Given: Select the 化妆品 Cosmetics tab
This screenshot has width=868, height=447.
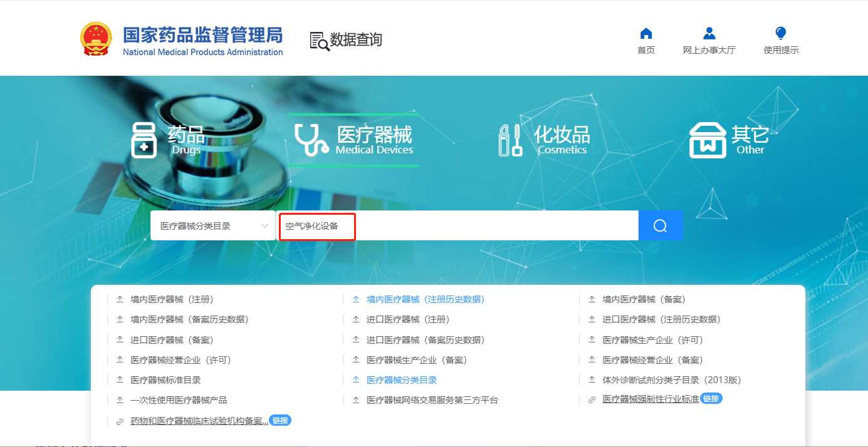Looking at the screenshot, I should [x=544, y=140].
